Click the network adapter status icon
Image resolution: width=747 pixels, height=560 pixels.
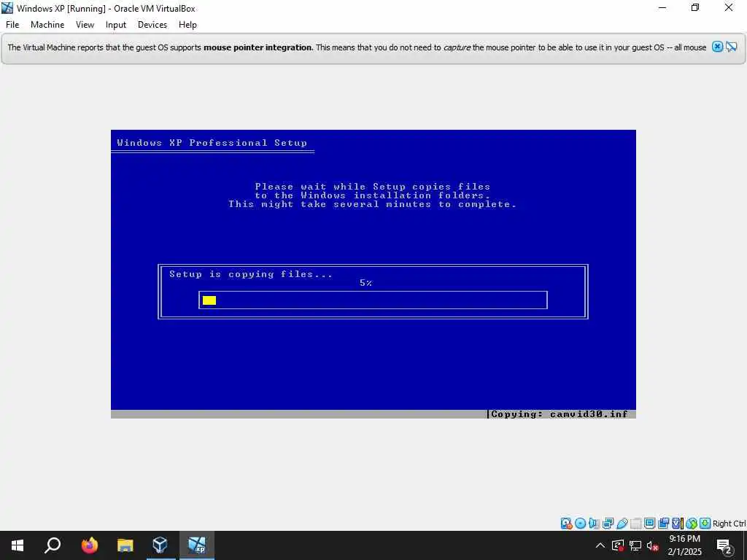pos(608,524)
